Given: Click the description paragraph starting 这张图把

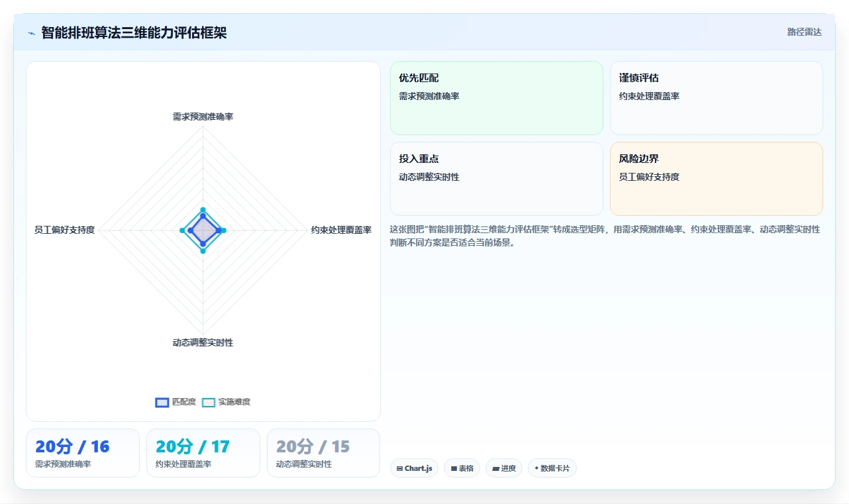Looking at the screenshot, I should [x=605, y=236].
